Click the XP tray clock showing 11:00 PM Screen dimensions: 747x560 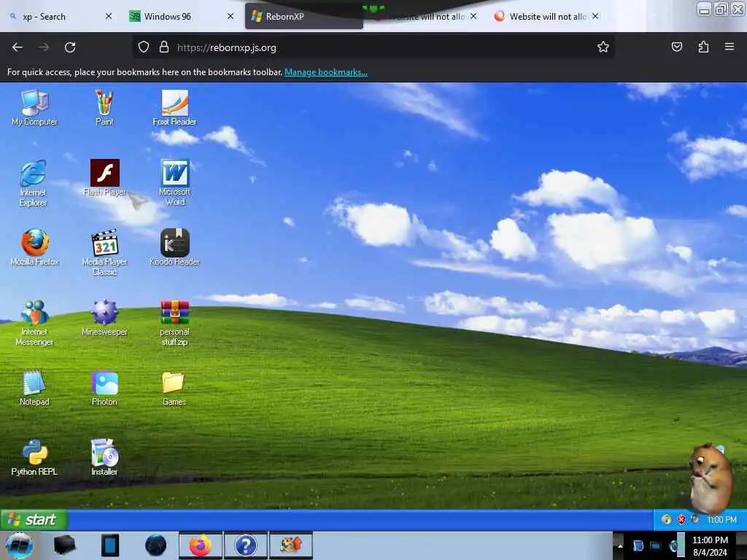pos(721,520)
